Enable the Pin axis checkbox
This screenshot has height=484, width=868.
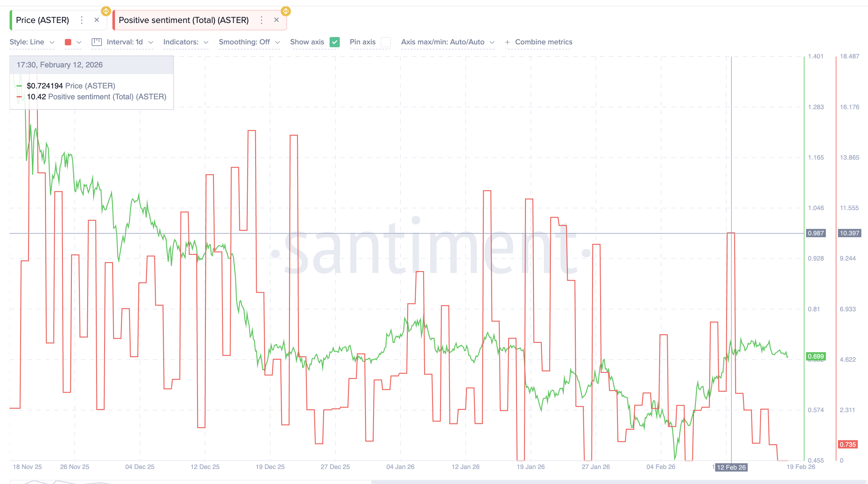click(385, 42)
